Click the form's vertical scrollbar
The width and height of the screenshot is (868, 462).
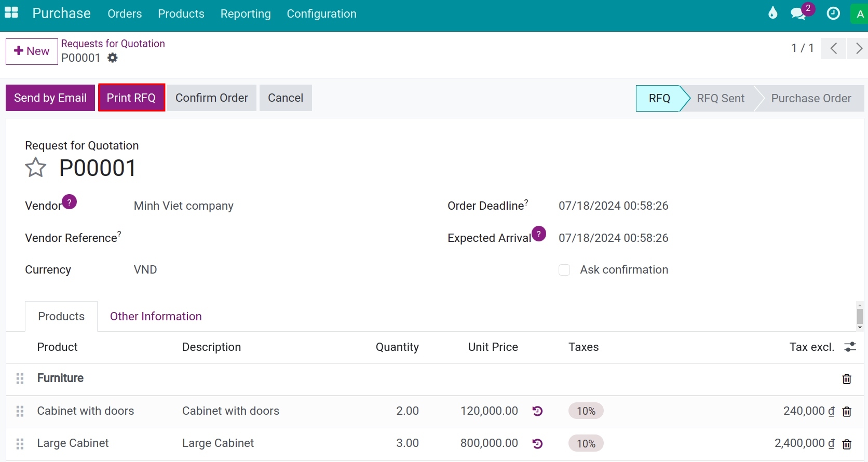click(860, 316)
